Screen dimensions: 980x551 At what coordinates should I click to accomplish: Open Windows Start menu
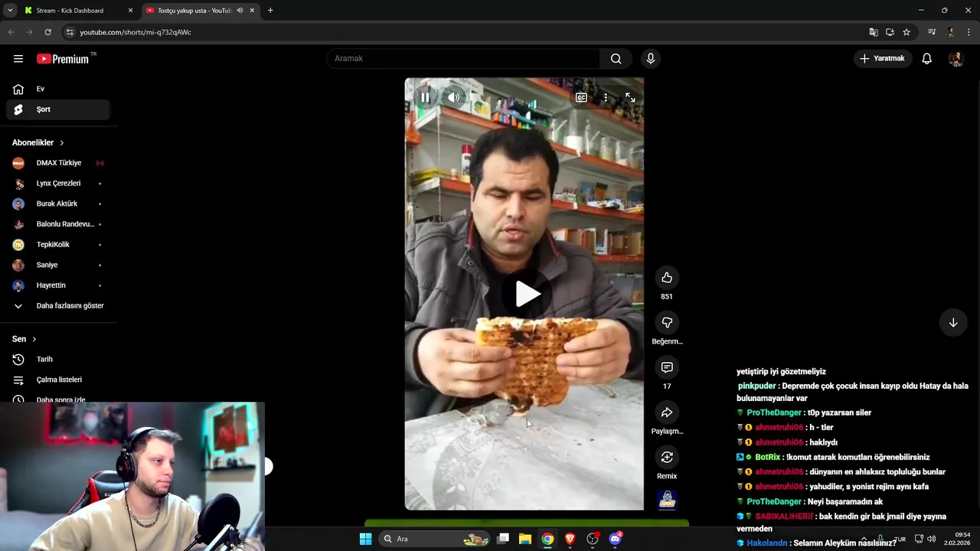[365, 539]
